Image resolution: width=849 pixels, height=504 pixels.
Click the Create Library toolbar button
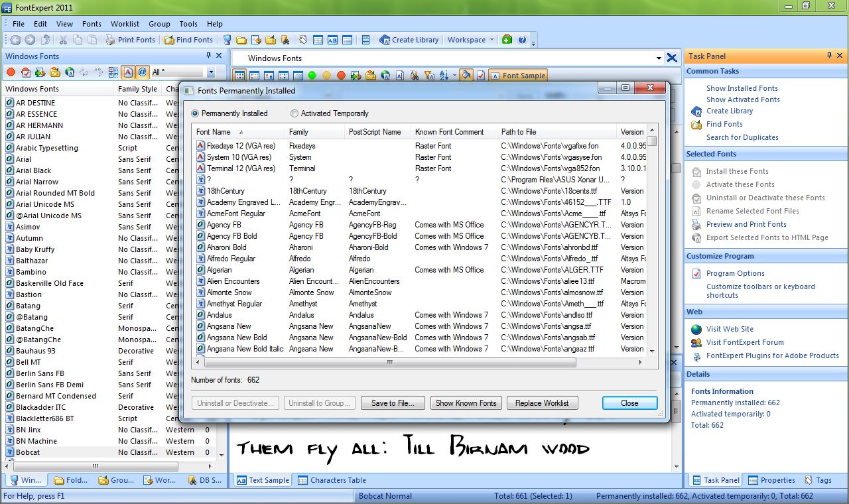pyautogui.click(x=409, y=40)
